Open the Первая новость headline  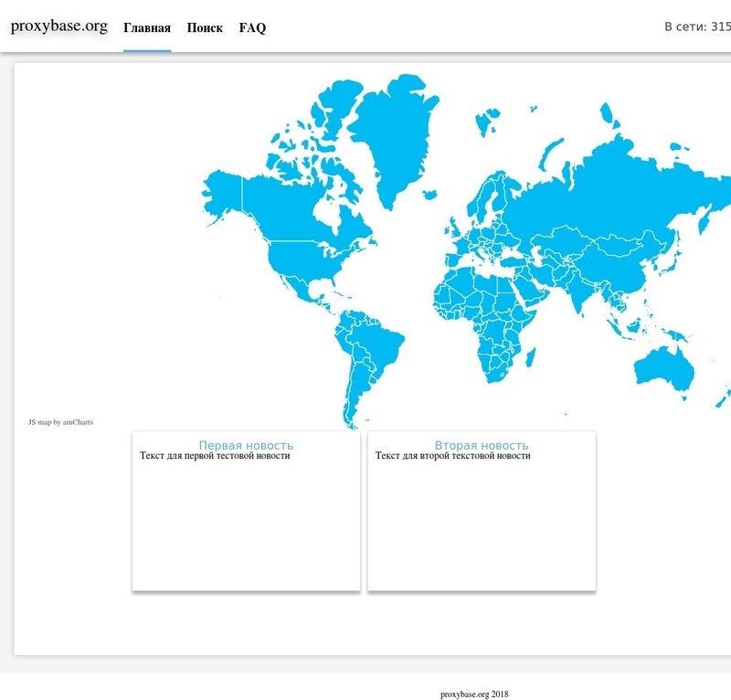coord(246,445)
